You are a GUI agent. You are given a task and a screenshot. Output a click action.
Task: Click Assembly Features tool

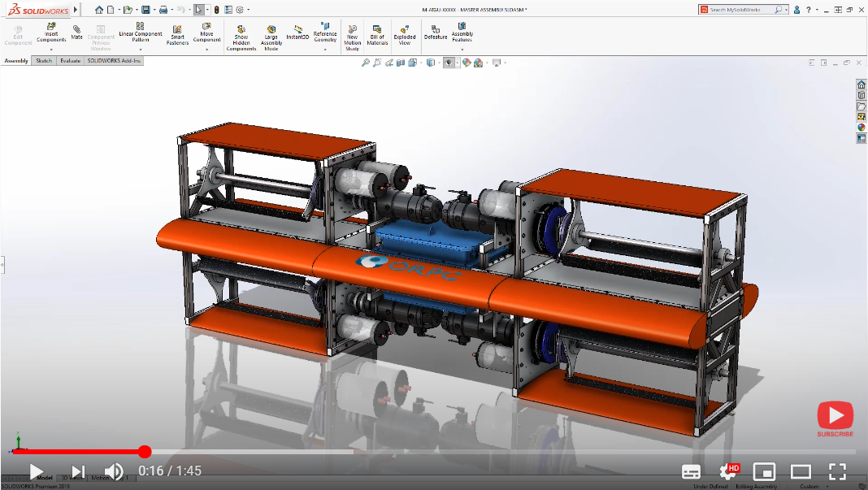462,33
